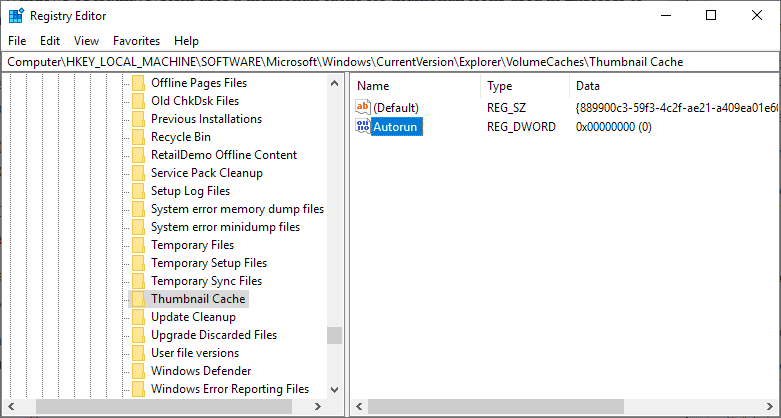Screen dimensions: 781x418
Task: Open the Help menu
Action: click(186, 41)
